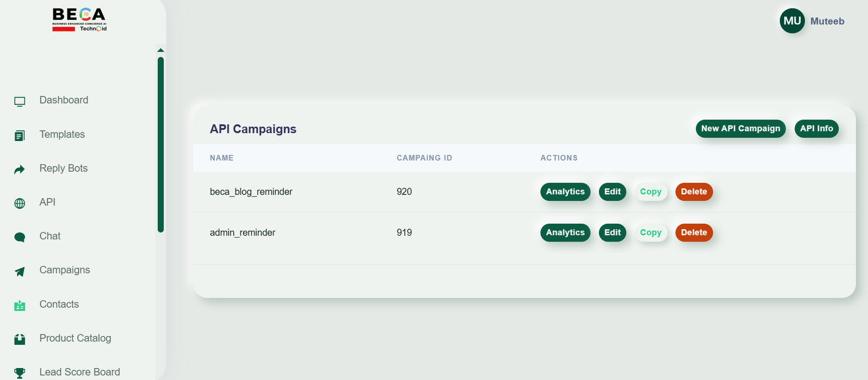Edit the admin_reminder campaign
The width and height of the screenshot is (868, 380).
click(x=612, y=232)
